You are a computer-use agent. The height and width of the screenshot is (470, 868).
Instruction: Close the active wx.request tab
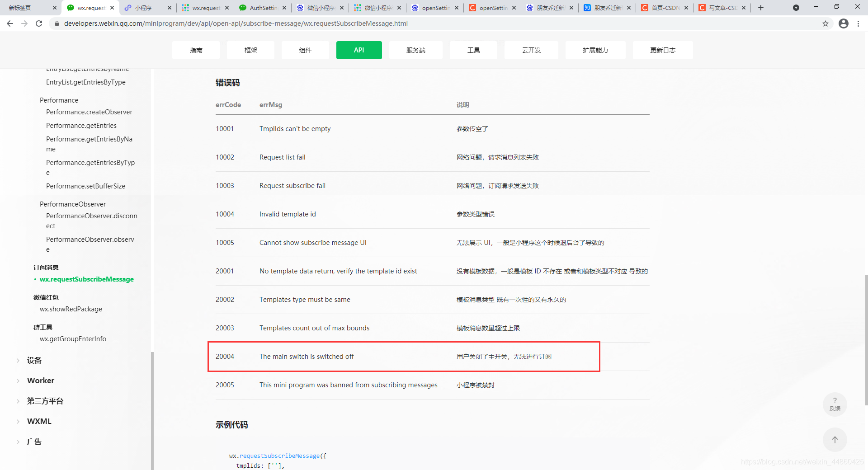[112, 8]
